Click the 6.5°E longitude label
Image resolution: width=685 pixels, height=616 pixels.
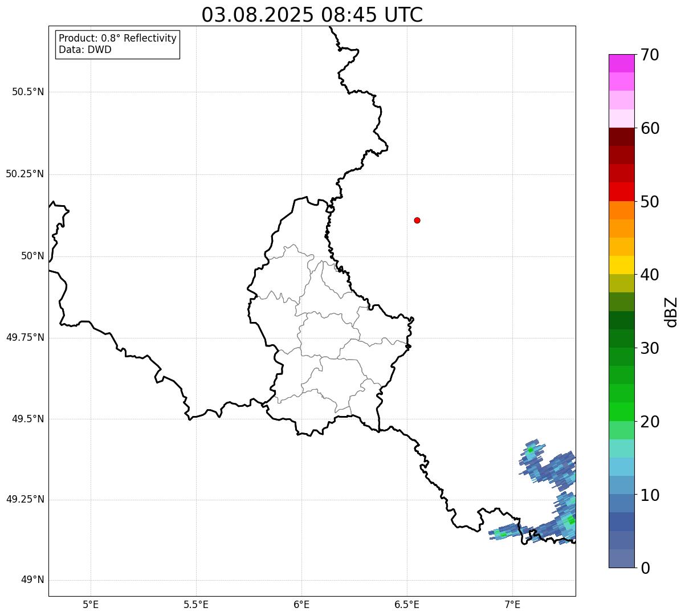point(407,604)
